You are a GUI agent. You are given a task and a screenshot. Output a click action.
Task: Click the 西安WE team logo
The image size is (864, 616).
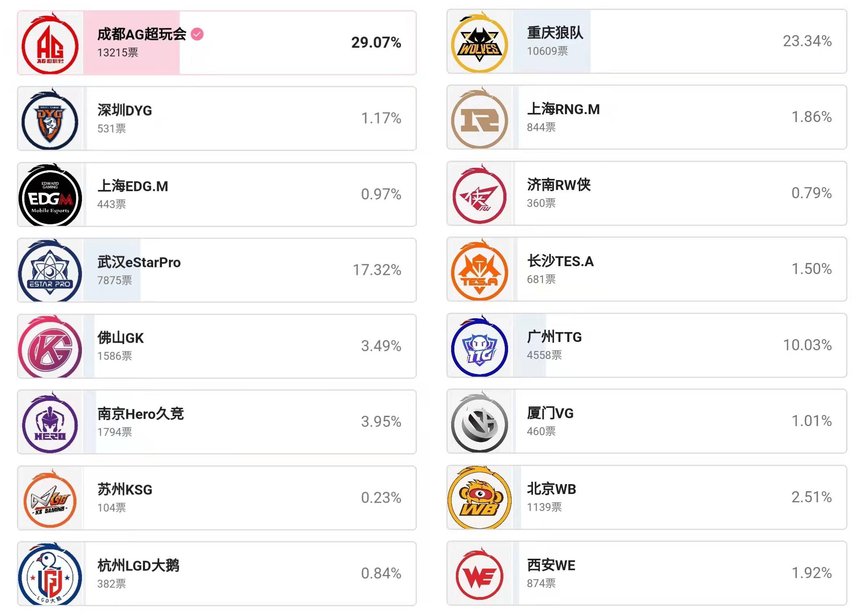click(x=480, y=574)
